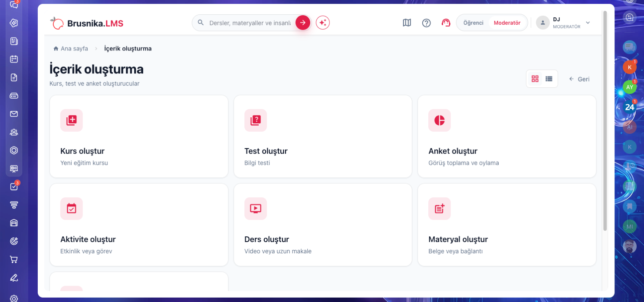
Task: Open the orange K contact avatar
Action: click(x=630, y=67)
